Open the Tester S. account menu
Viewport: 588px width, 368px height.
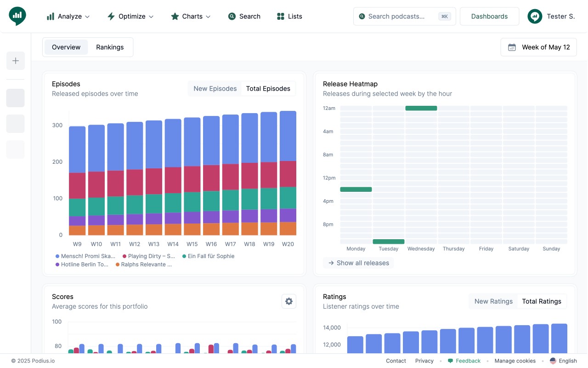(551, 16)
